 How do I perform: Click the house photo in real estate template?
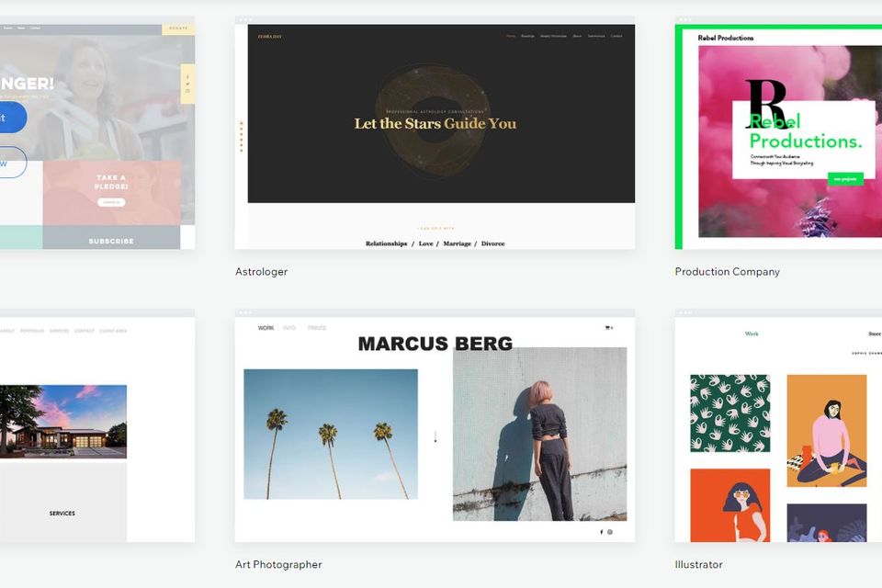pyautogui.click(x=63, y=421)
